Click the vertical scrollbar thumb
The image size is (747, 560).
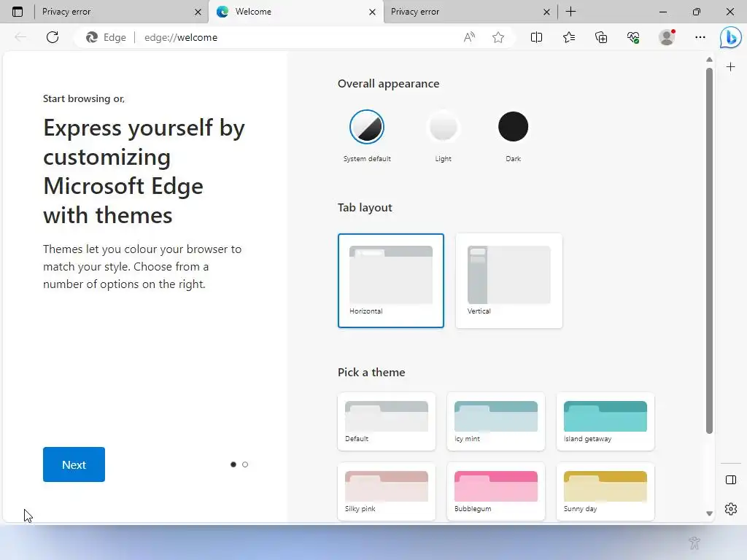[709, 251]
